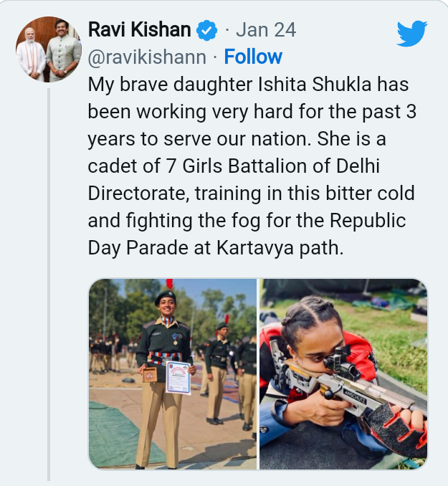Open the right photo of rifle shooter

coord(343,373)
